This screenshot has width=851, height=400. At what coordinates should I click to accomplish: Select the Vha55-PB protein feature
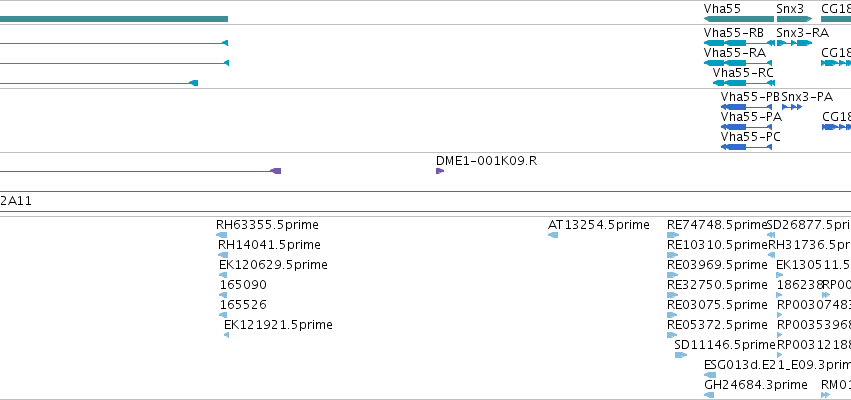[746, 107]
